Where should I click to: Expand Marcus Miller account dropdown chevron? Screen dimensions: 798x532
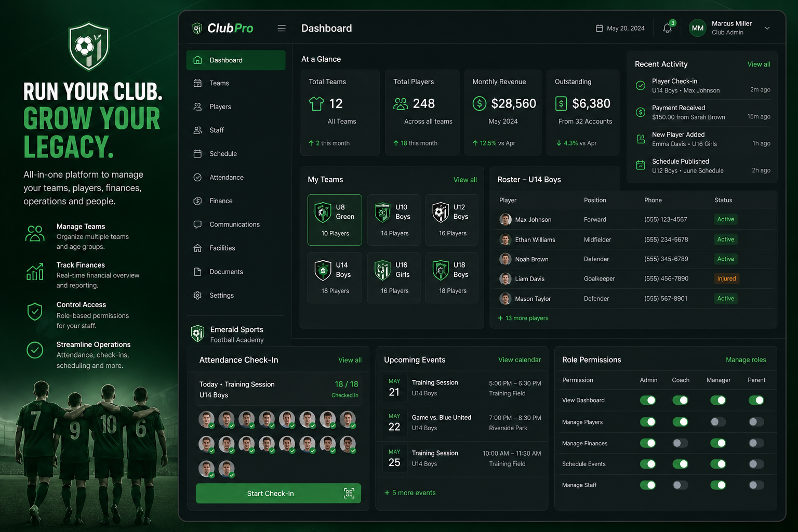(x=767, y=28)
